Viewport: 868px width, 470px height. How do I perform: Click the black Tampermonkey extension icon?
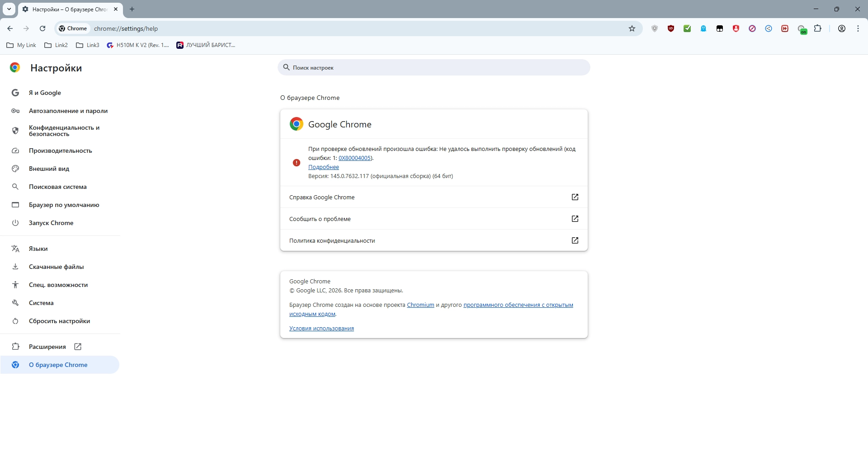pos(720,28)
